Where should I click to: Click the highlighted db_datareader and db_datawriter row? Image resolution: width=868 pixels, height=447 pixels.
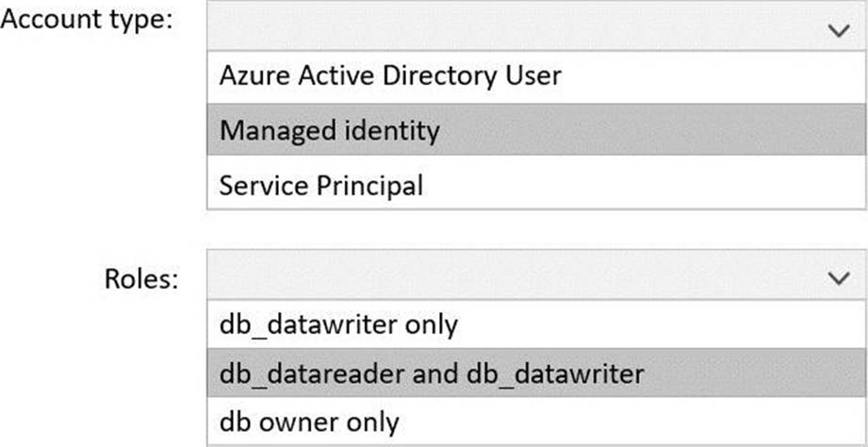pos(535,373)
